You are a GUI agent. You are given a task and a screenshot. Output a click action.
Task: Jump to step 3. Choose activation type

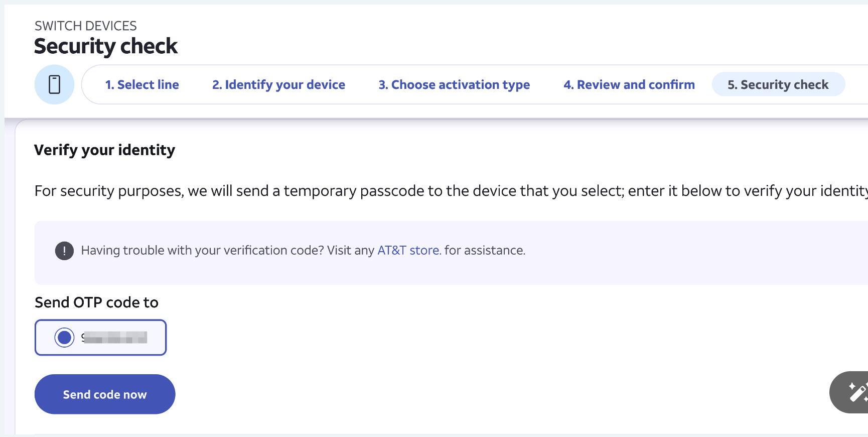pos(454,85)
